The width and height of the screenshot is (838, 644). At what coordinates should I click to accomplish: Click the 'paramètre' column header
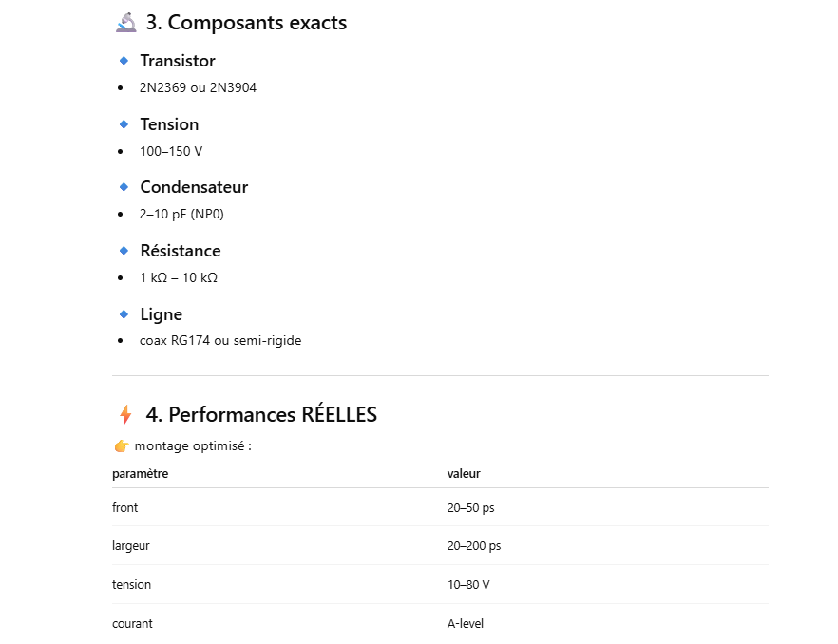tap(140, 473)
